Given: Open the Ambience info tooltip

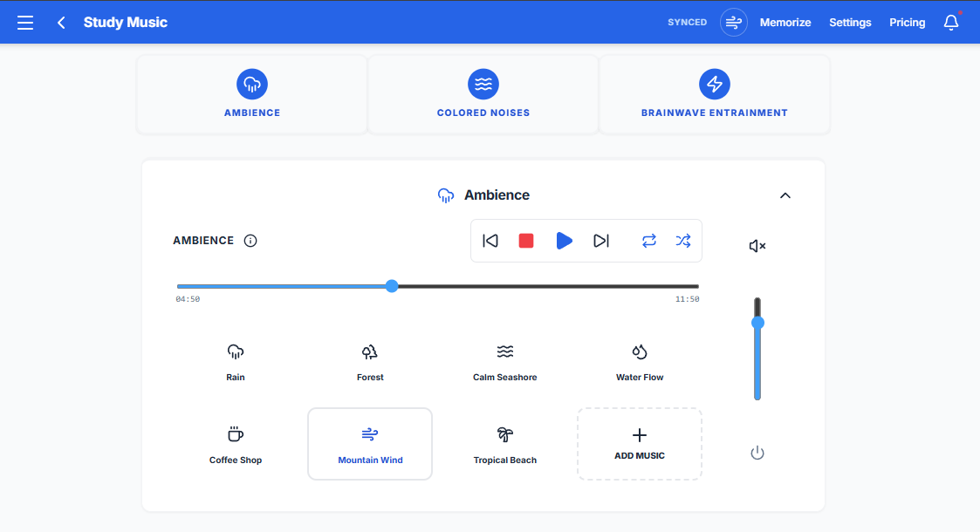Looking at the screenshot, I should click(250, 241).
